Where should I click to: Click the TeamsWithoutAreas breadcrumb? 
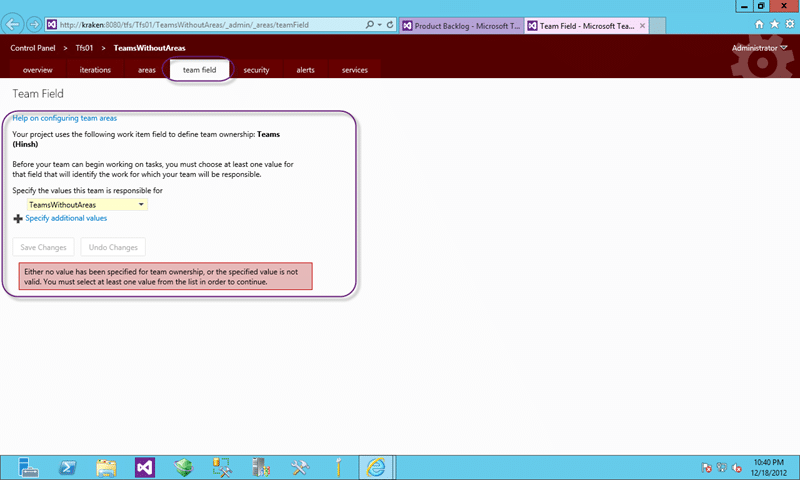pos(149,48)
